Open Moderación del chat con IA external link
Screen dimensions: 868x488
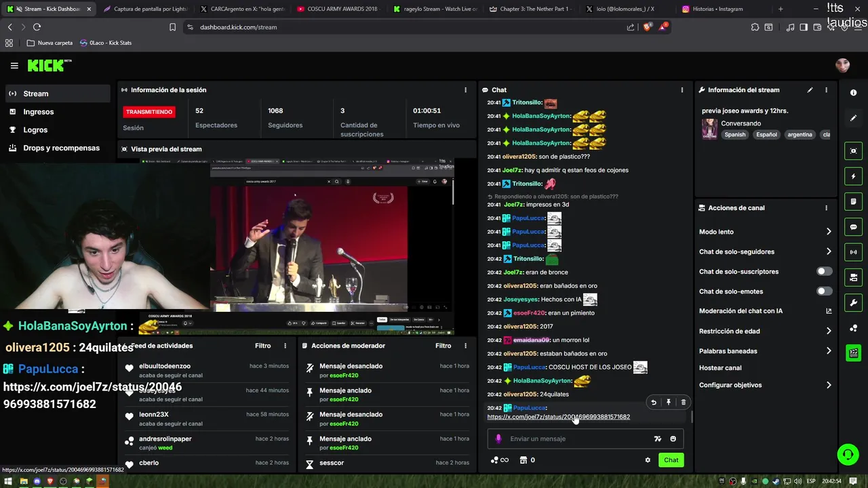click(829, 311)
